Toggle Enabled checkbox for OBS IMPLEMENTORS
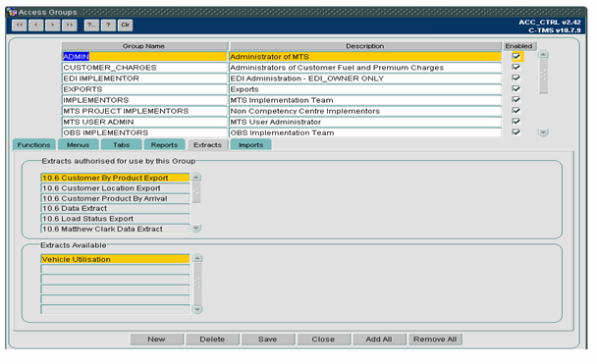This screenshot has height=364, width=597. (x=516, y=132)
